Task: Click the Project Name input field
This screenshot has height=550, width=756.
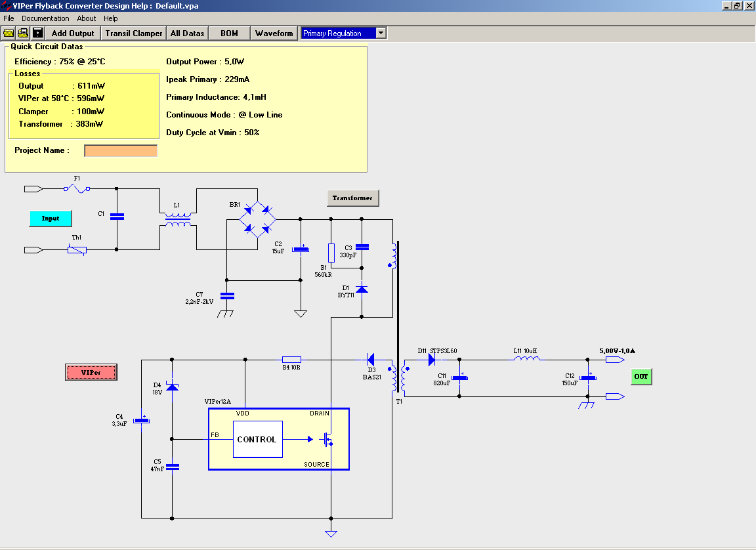Action: pos(121,151)
